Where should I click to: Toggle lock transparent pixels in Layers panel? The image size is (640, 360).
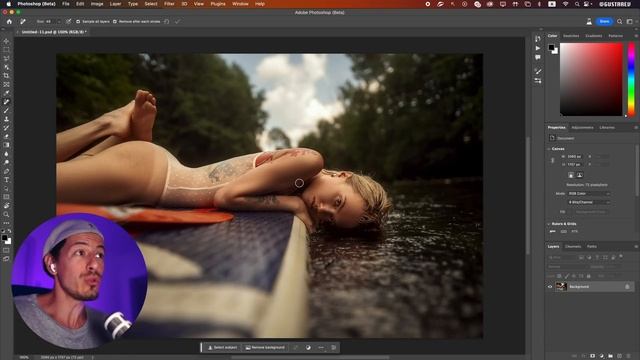tap(559, 276)
